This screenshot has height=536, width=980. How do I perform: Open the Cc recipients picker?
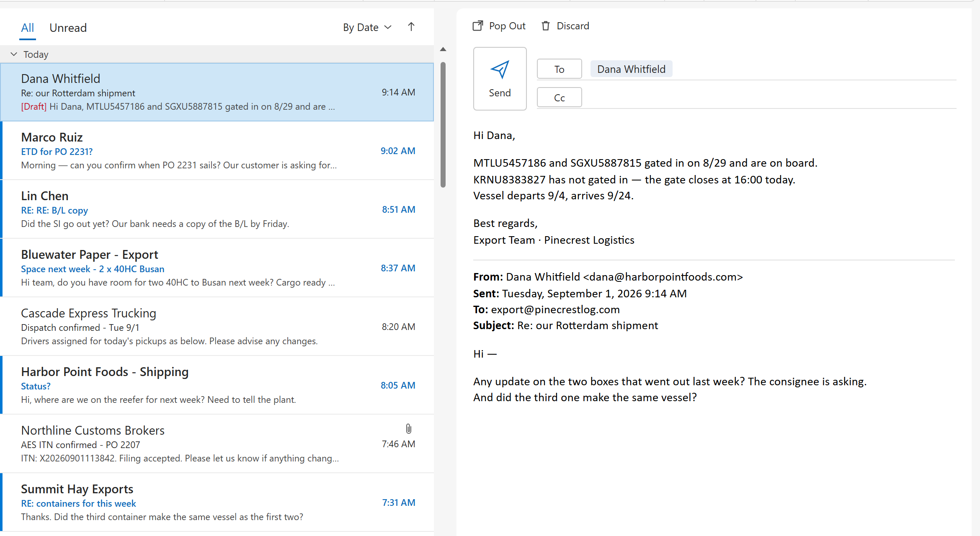pos(560,98)
